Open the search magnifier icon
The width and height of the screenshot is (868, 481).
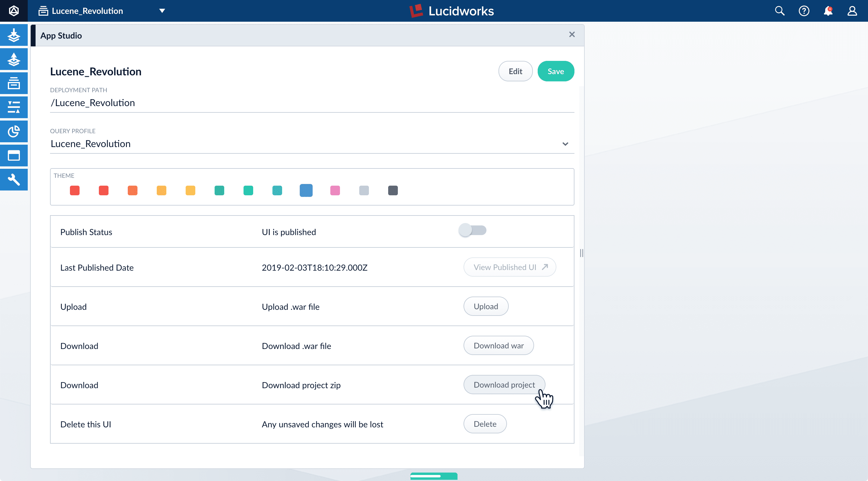780,11
